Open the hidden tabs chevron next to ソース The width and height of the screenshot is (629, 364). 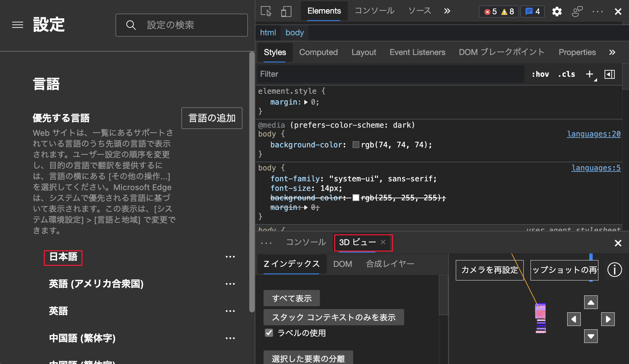pos(447,11)
